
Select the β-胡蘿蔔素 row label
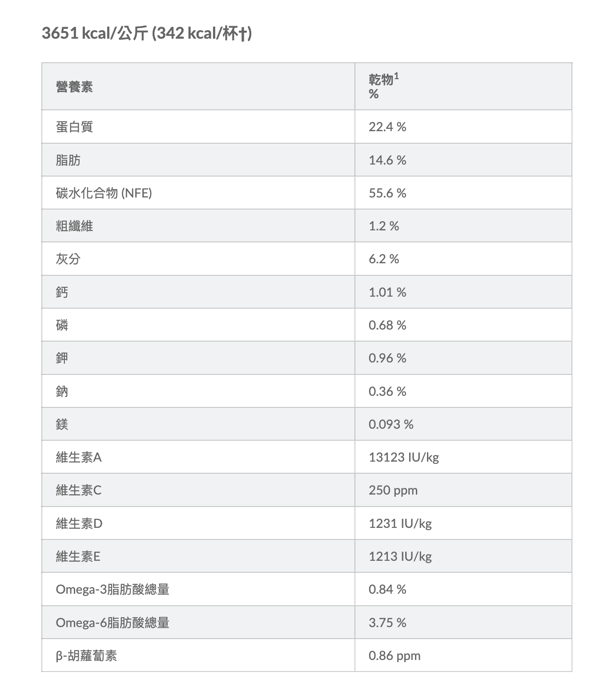click(86, 656)
